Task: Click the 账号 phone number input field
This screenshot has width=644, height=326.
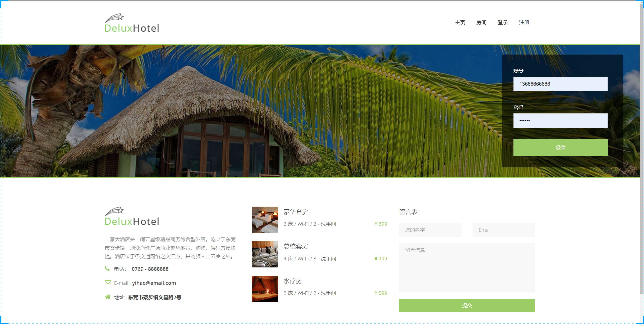Action: pyautogui.click(x=560, y=84)
